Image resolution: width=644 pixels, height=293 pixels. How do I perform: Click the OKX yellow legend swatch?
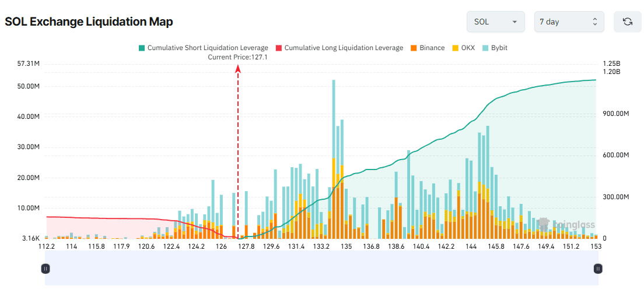455,48
